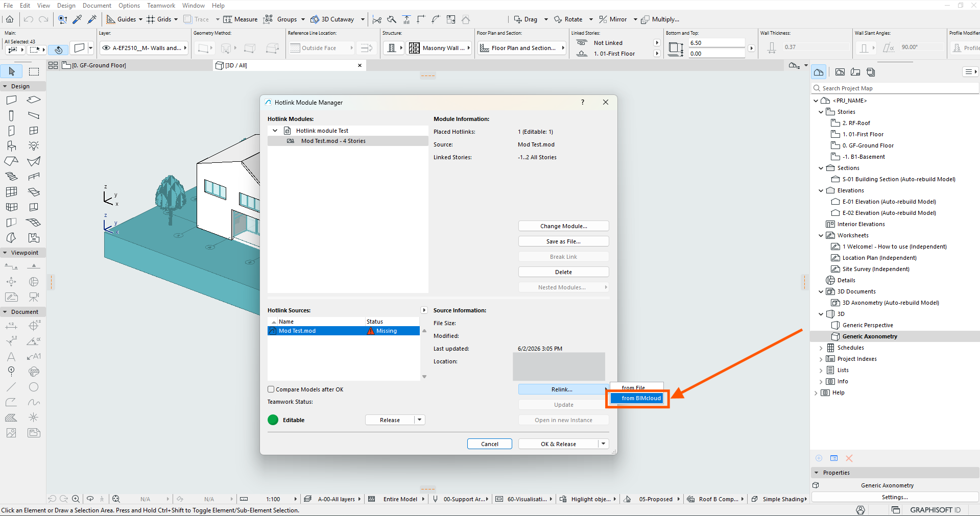Click help question mark in Hotlink dialog

pos(583,102)
